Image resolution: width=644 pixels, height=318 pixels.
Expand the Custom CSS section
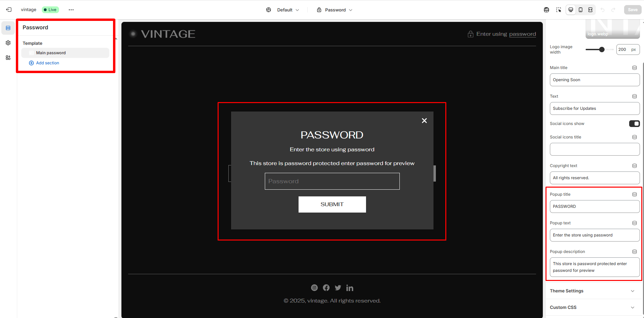pos(592,308)
